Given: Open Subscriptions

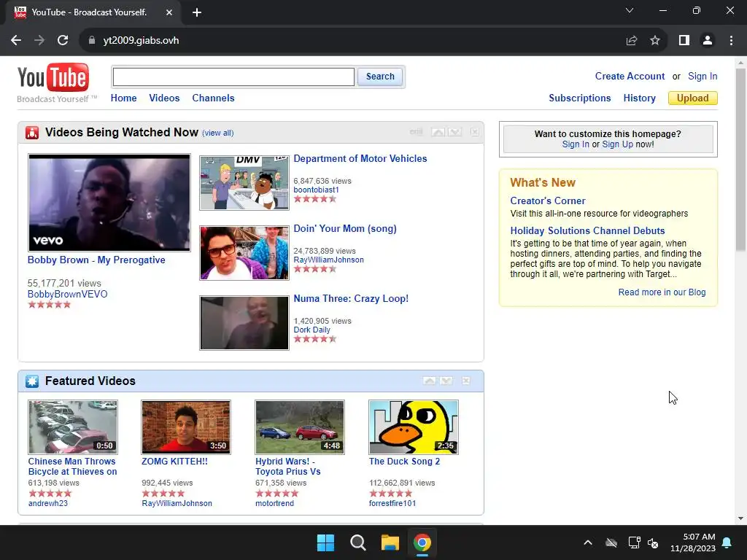Looking at the screenshot, I should pyautogui.click(x=580, y=98).
